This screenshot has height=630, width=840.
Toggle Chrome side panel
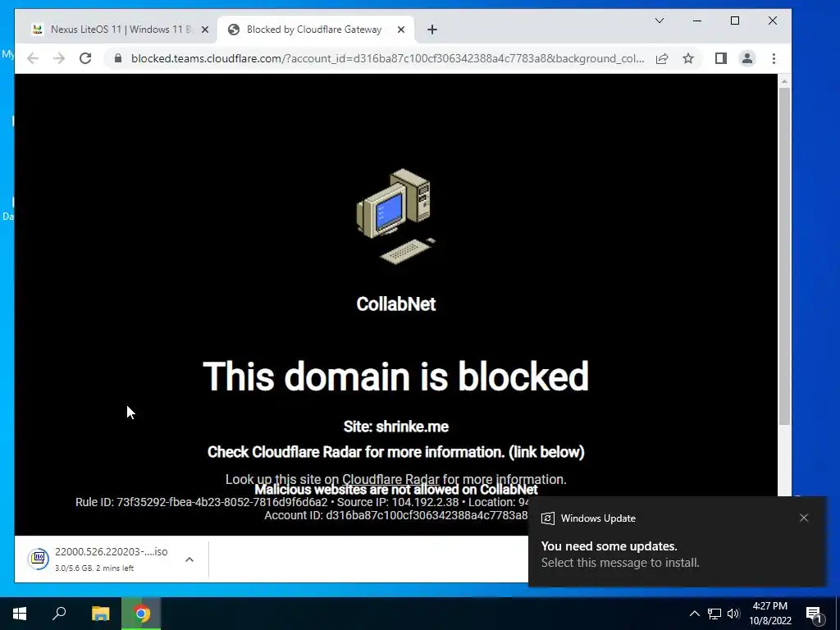[x=721, y=58]
